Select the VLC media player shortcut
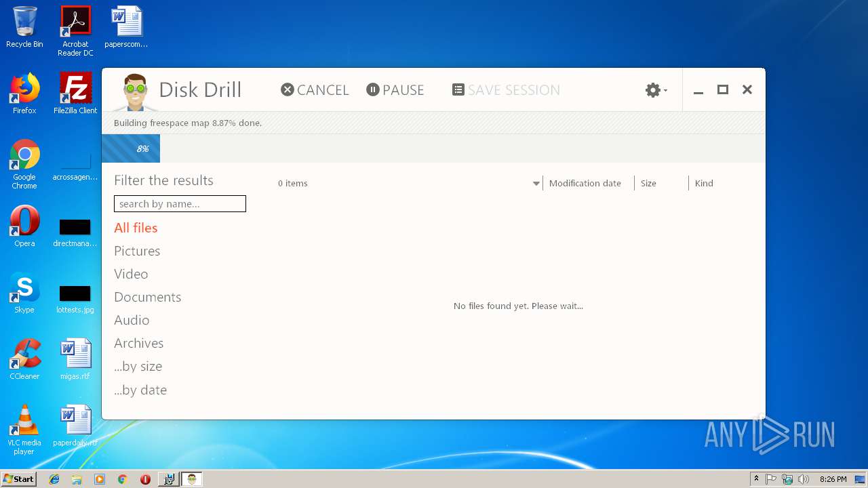 click(x=24, y=430)
